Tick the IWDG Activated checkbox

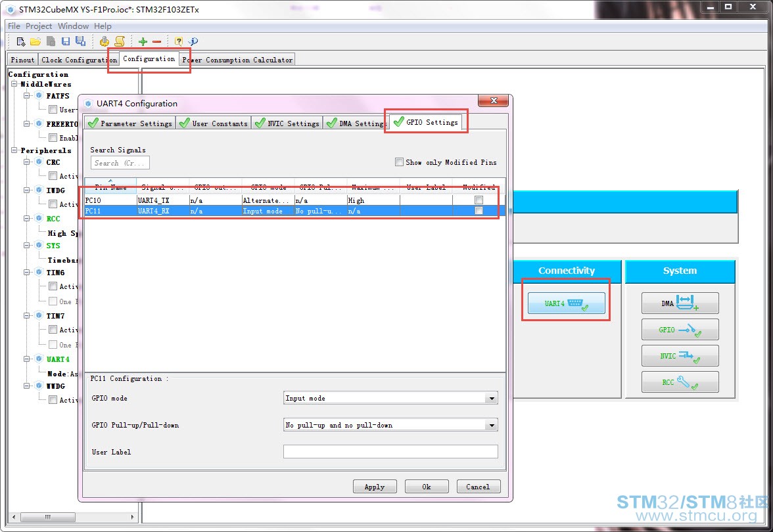click(53, 204)
